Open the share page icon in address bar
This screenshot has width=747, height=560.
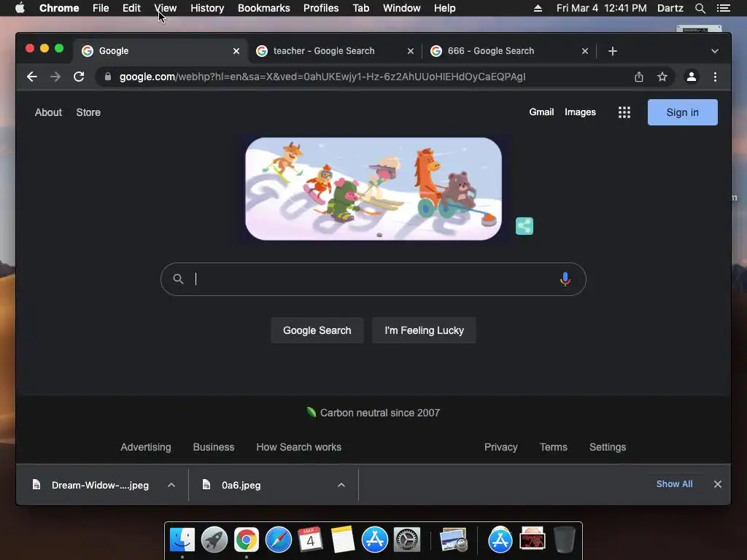639,77
